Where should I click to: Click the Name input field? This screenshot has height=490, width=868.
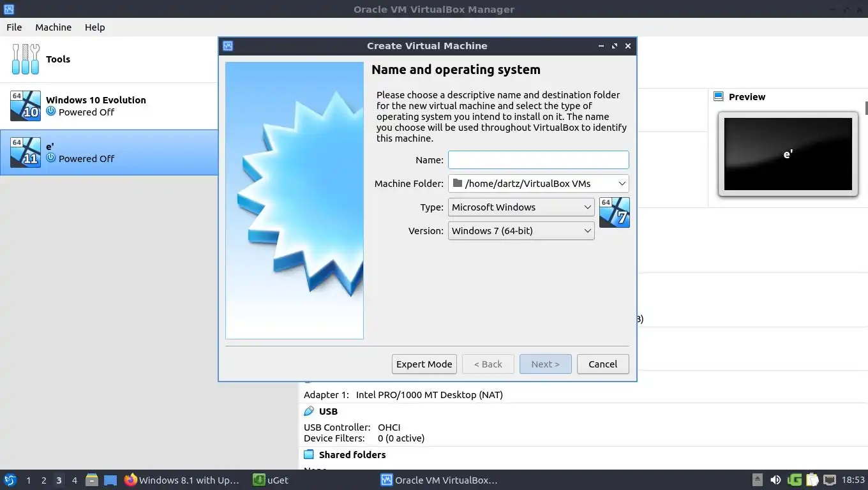(539, 160)
